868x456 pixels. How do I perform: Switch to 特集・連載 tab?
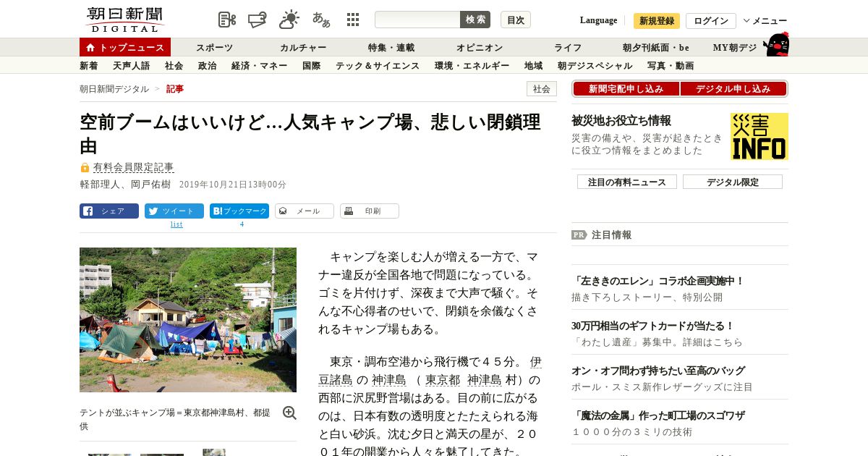391,48
